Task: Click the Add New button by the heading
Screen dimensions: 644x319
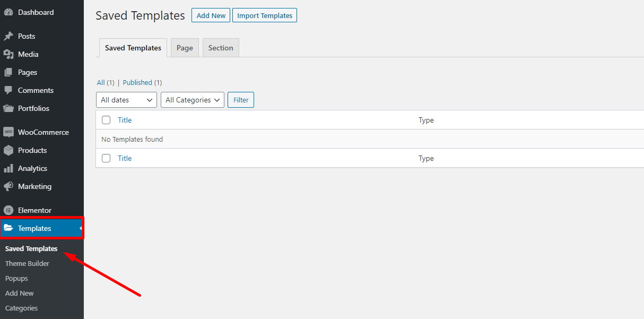Action: click(x=211, y=15)
